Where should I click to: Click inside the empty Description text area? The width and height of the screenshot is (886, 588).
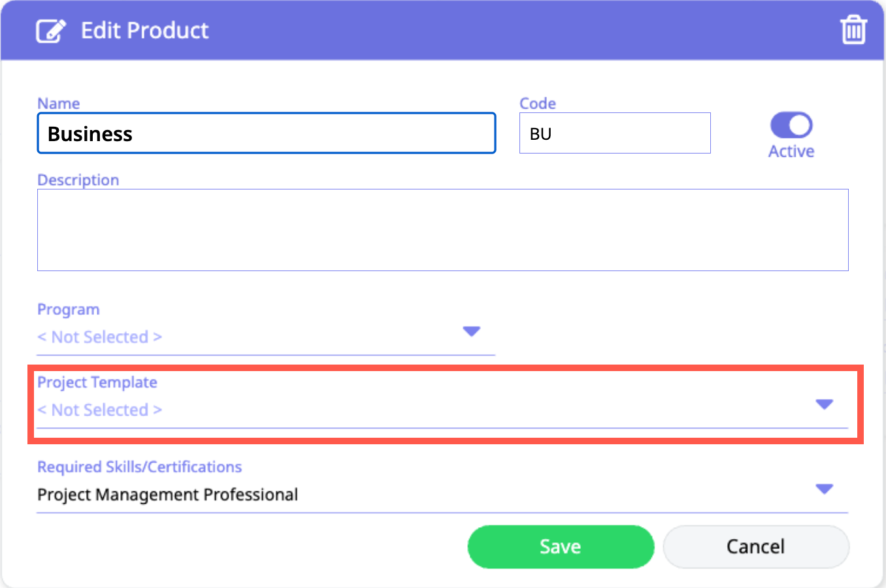442,230
